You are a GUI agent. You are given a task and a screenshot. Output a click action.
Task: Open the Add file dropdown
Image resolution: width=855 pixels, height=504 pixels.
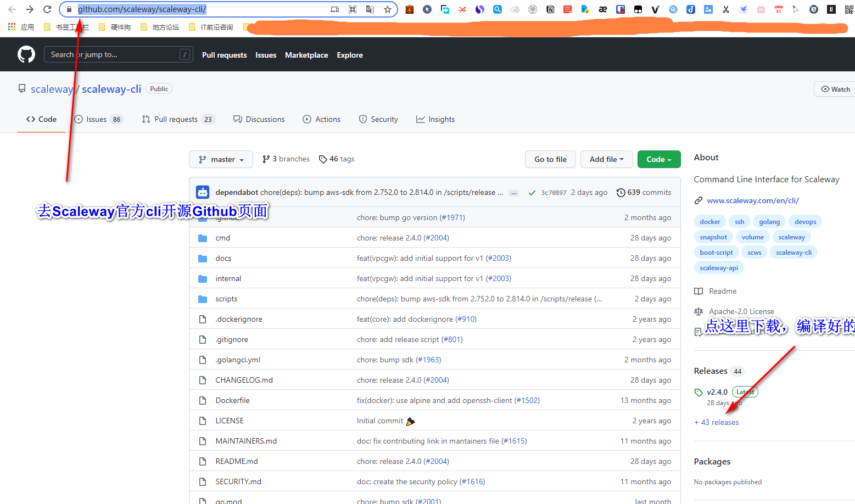607,159
